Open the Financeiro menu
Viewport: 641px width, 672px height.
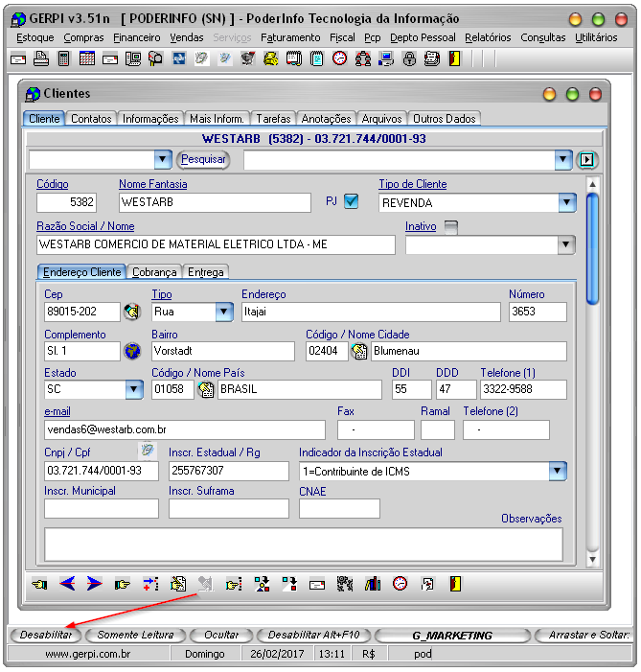(137, 37)
